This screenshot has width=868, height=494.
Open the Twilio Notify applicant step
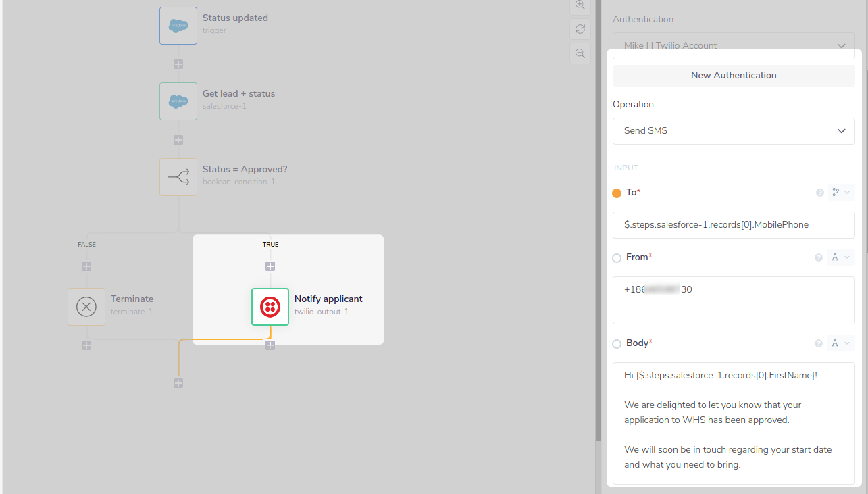click(270, 306)
